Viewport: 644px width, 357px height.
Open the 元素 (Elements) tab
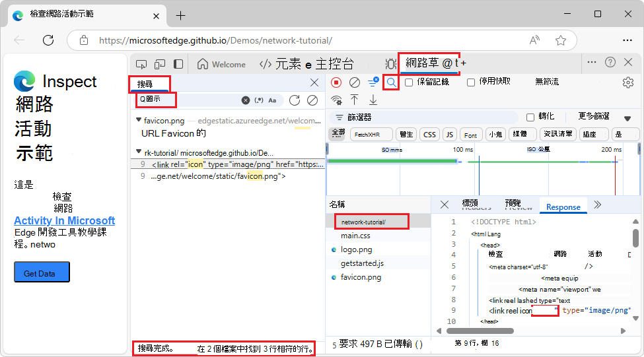[281, 64]
